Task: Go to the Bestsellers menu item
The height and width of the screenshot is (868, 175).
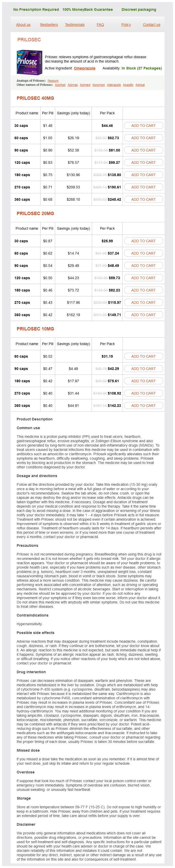Action: pos(49,25)
